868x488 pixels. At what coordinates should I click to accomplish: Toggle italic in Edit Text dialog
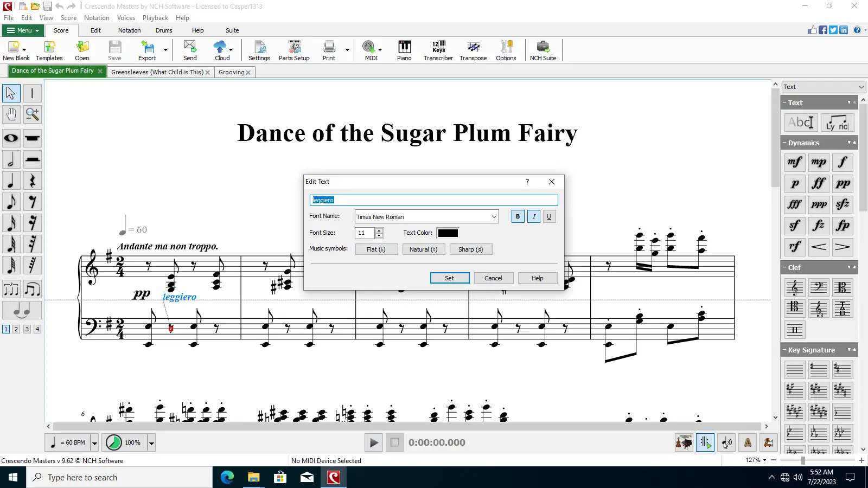[534, 217]
